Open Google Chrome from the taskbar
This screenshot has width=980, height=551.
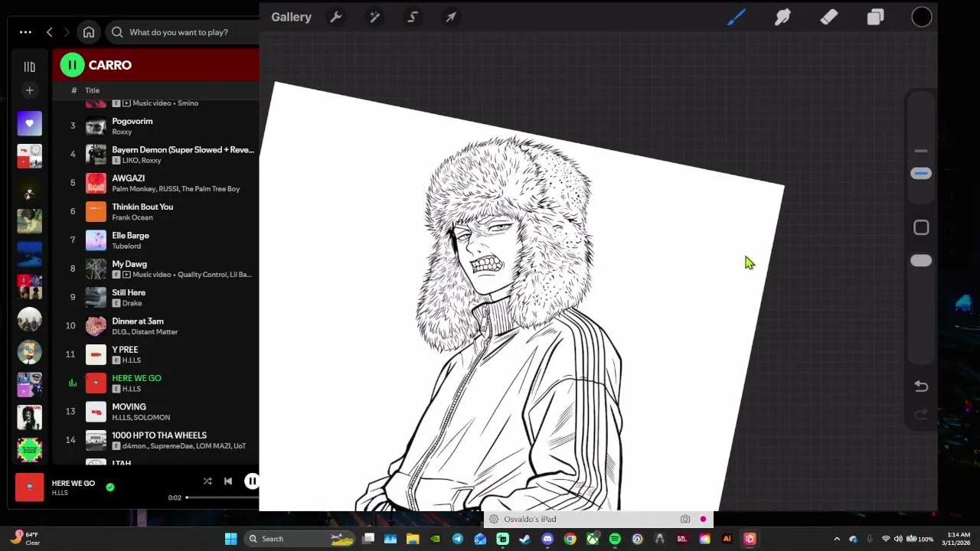(x=570, y=539)
